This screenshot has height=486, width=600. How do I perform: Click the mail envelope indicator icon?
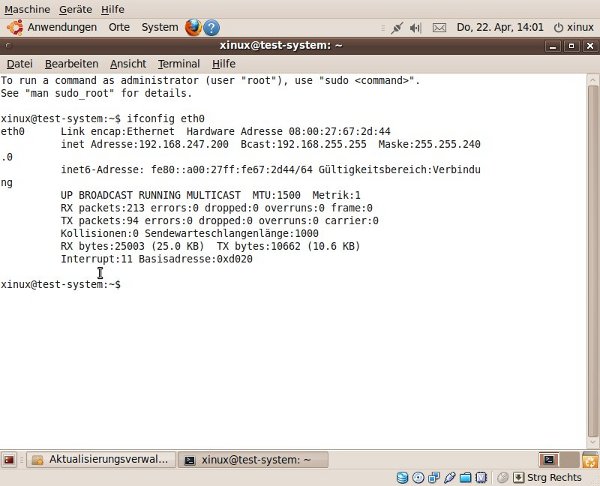coord(439,27)
